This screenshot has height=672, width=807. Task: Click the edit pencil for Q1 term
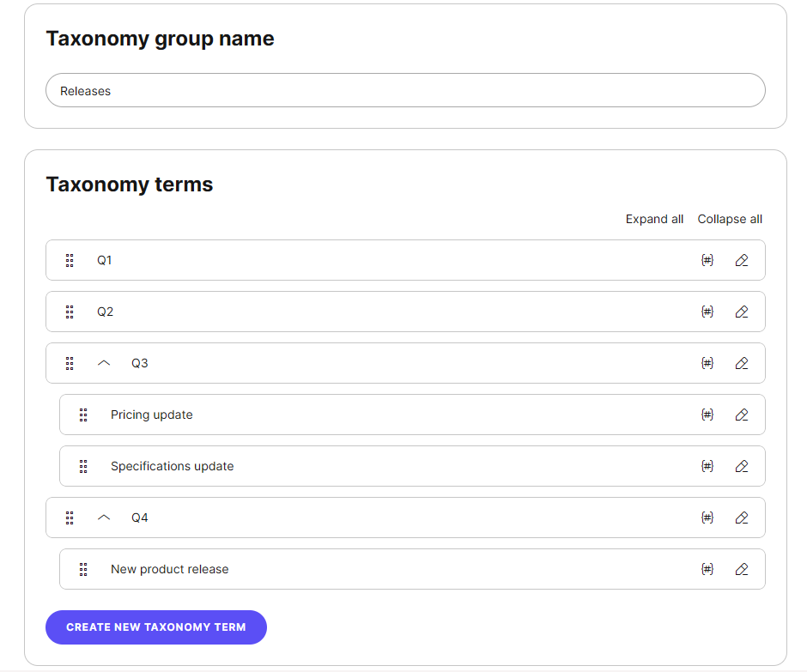[742, 260]
